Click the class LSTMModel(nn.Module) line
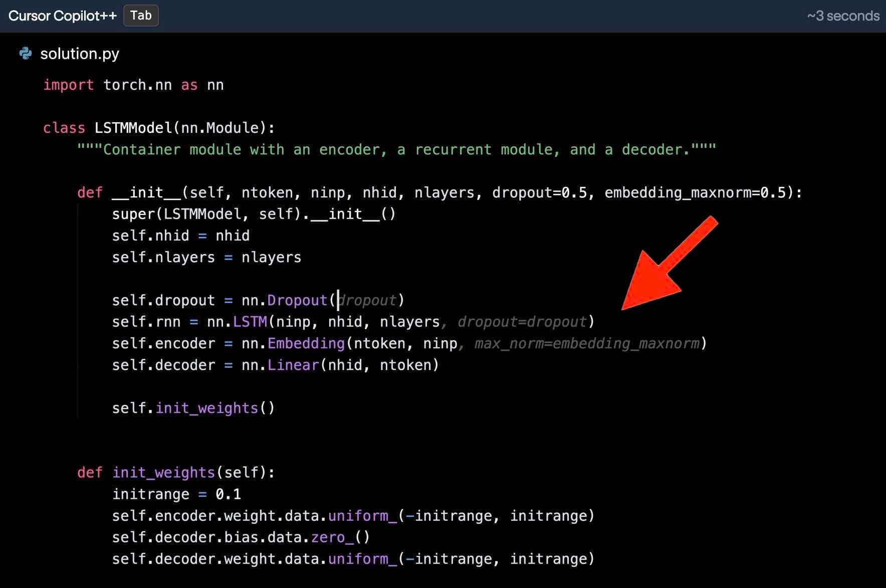 (x=159, y=128)
